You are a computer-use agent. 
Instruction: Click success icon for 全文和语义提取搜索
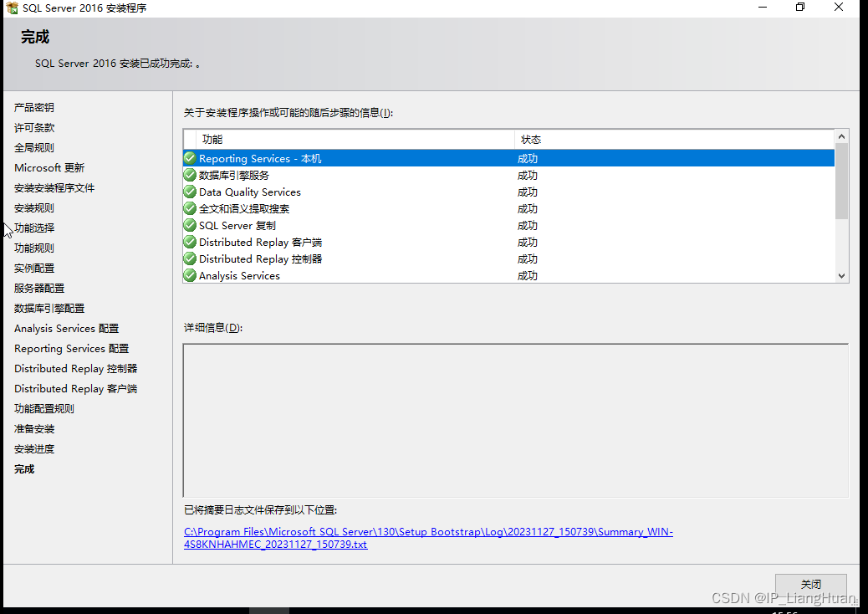coord(190,208)
